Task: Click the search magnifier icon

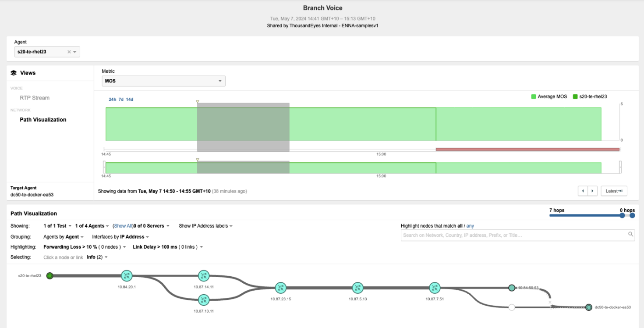Action: tap(631, 235)
